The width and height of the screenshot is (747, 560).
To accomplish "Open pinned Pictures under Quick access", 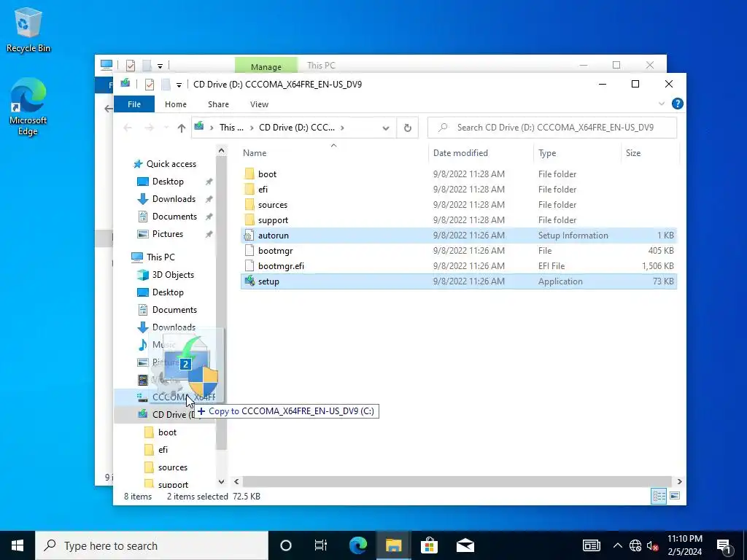I will [160, 234].
